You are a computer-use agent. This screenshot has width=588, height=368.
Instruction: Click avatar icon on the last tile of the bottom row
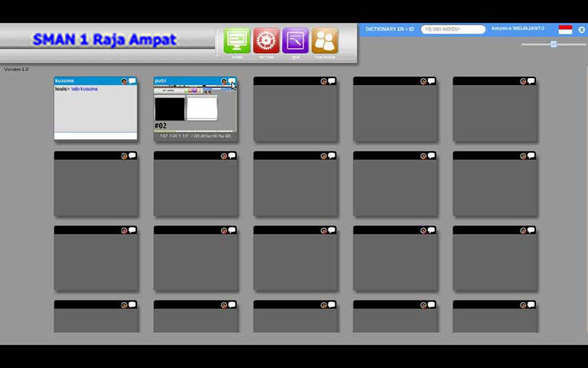[523, 305]
